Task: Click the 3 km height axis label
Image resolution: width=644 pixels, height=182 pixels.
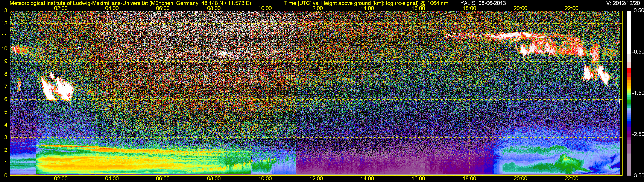Action: point(6,137)
